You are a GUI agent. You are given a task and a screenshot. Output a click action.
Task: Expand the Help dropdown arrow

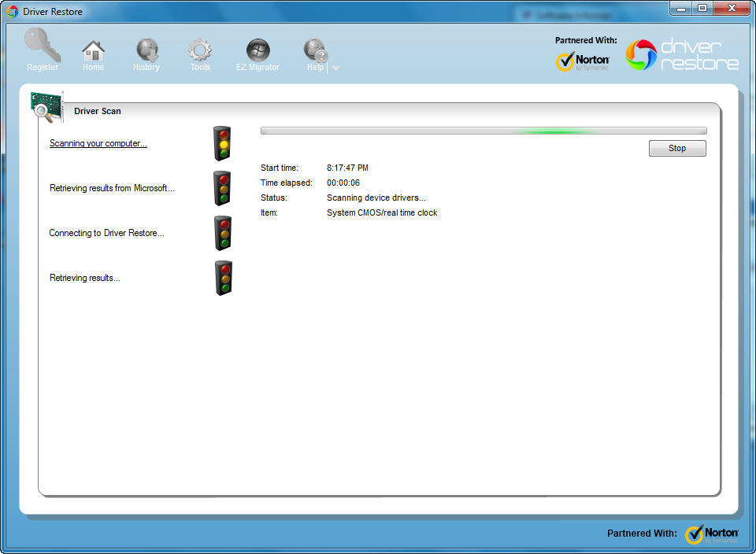pos(335,68)
